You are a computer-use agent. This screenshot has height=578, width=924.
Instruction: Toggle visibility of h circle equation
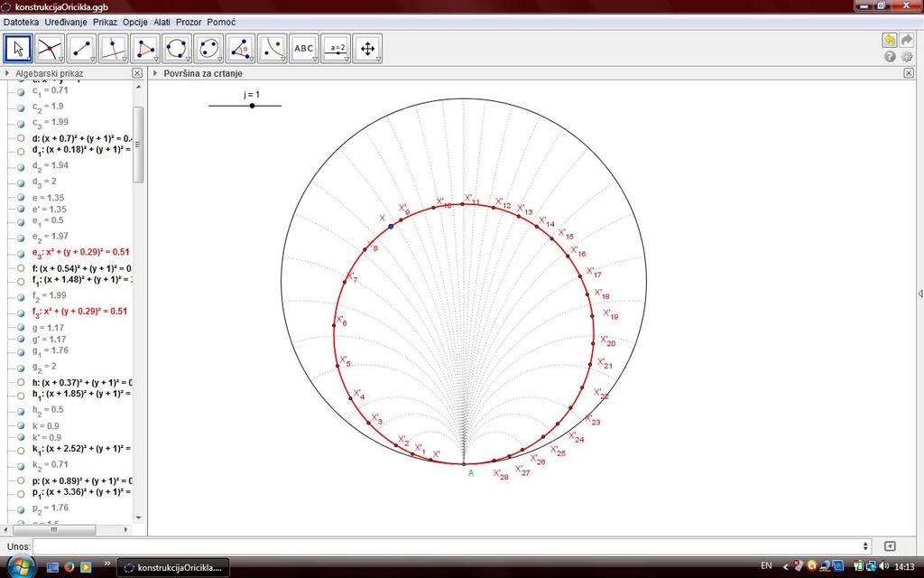coord(21,383)
